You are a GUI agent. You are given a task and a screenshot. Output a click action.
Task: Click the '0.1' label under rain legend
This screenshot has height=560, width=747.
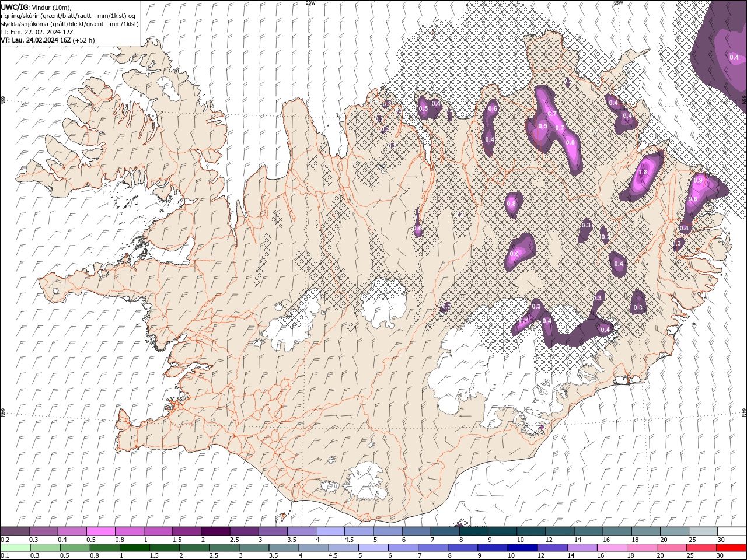5,556
